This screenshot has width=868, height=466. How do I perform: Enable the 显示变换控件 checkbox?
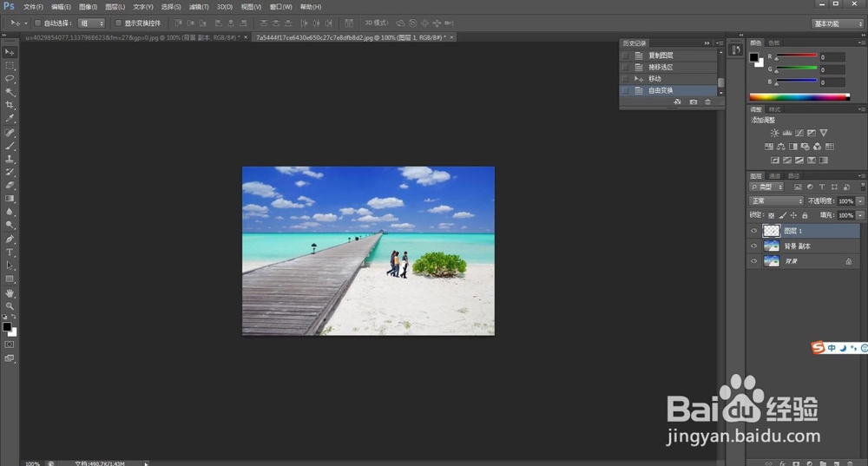point(118,23)
